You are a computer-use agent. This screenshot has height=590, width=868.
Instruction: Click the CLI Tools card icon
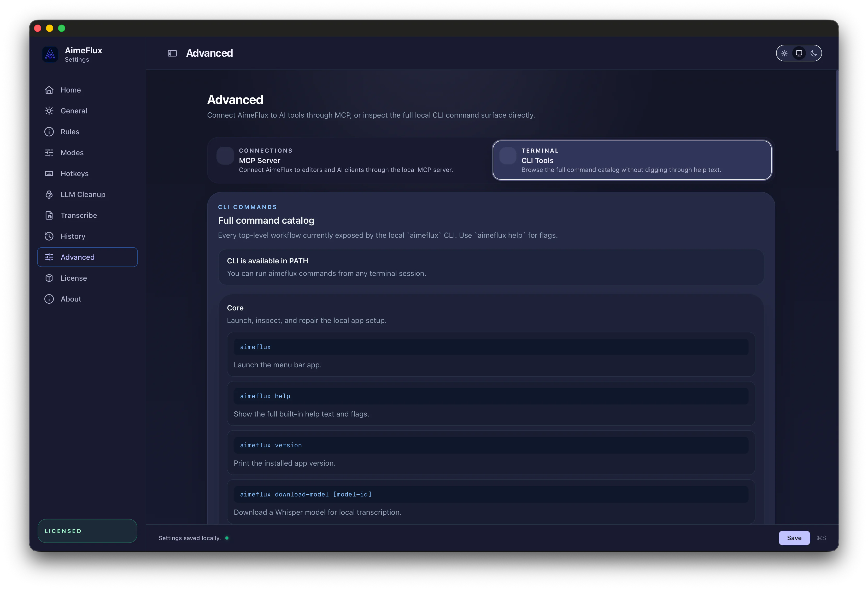(x=508, y=156)
